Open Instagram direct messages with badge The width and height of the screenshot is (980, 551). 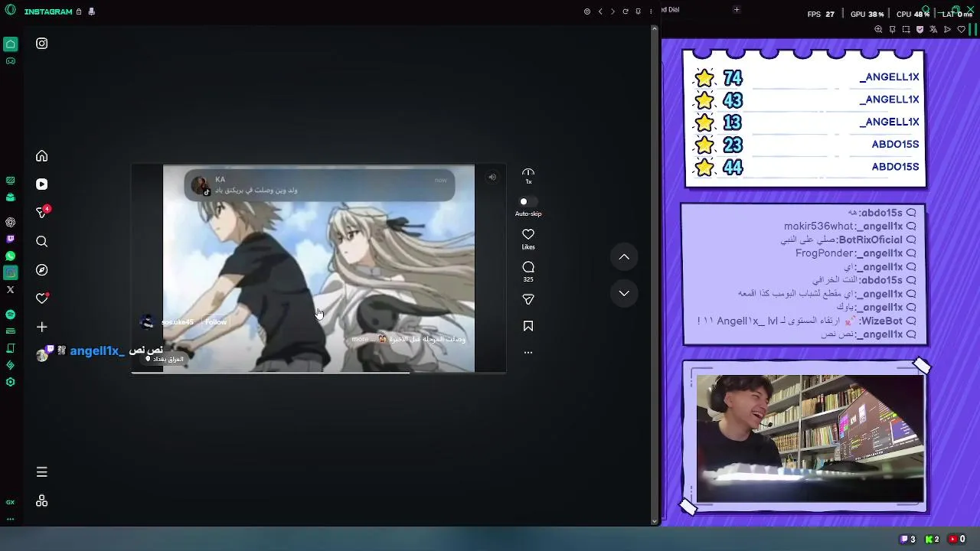pyautogui.click(x=42, y=213)
